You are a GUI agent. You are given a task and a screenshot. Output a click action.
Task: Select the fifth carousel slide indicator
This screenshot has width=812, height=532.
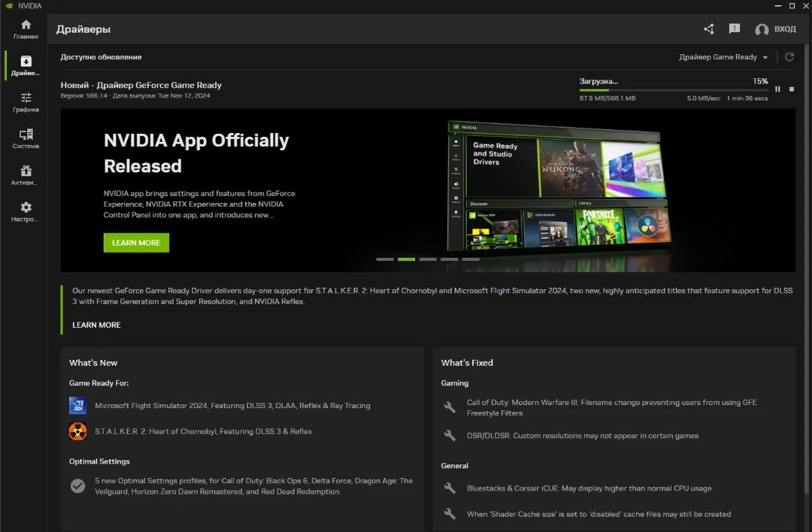click(x=471, y=259)
